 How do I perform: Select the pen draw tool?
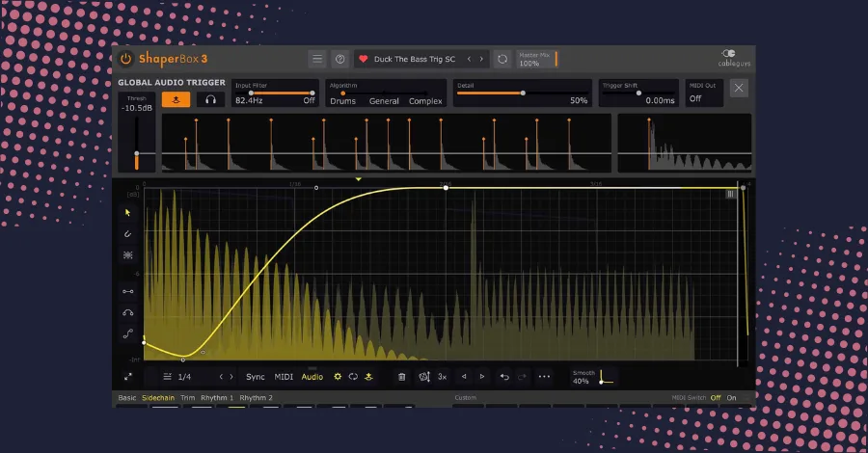point(128,233)
